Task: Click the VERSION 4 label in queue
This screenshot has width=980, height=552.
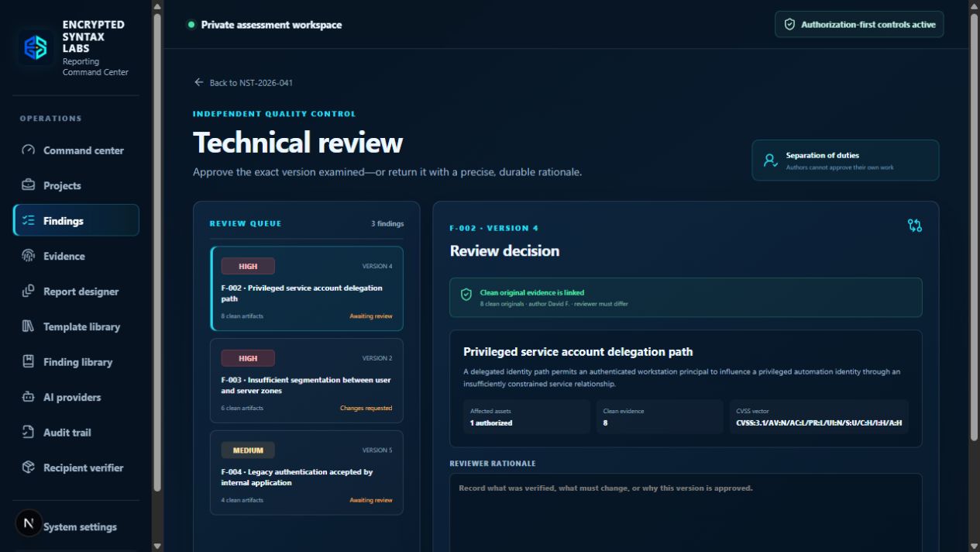Action: click(377, 266)
